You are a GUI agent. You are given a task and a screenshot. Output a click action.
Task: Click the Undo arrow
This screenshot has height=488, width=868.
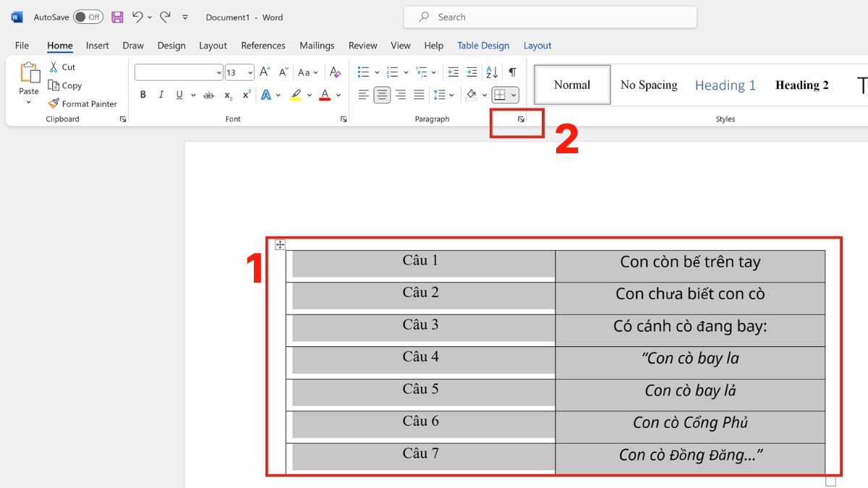click(x=137, y=17)
